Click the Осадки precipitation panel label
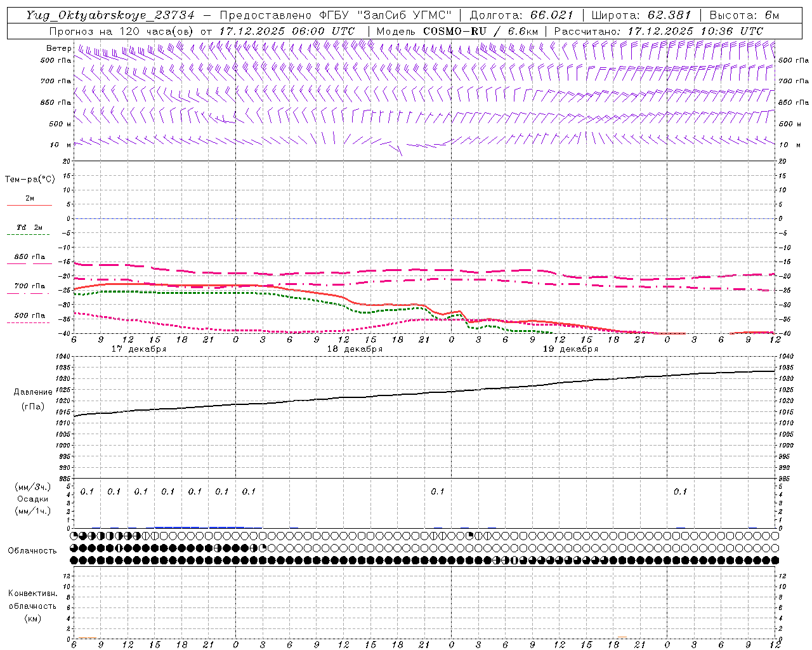The image size is (812, 650). point(32,499)
